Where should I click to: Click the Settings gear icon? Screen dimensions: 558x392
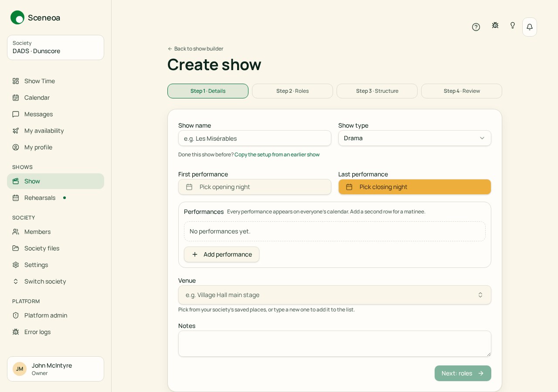[16, 265]
